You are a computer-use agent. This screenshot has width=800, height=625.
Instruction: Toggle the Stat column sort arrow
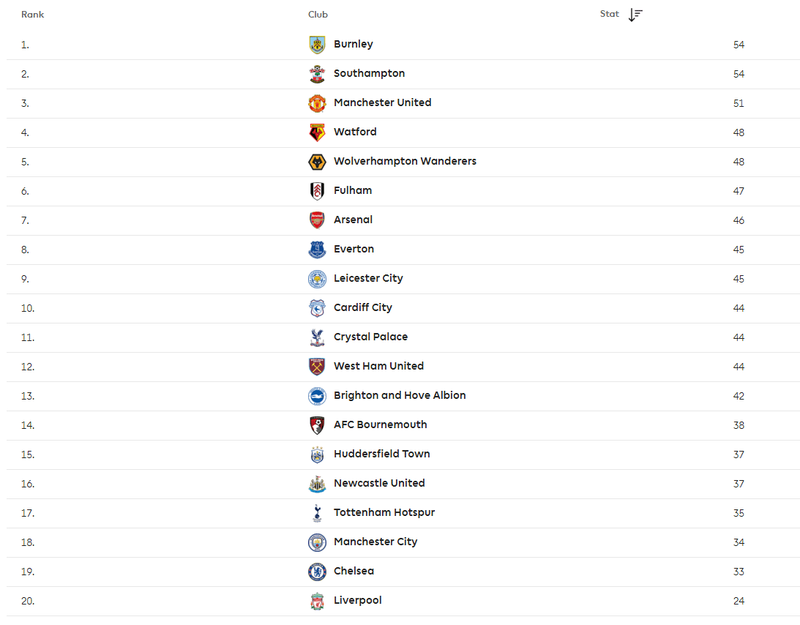point(635,14)
